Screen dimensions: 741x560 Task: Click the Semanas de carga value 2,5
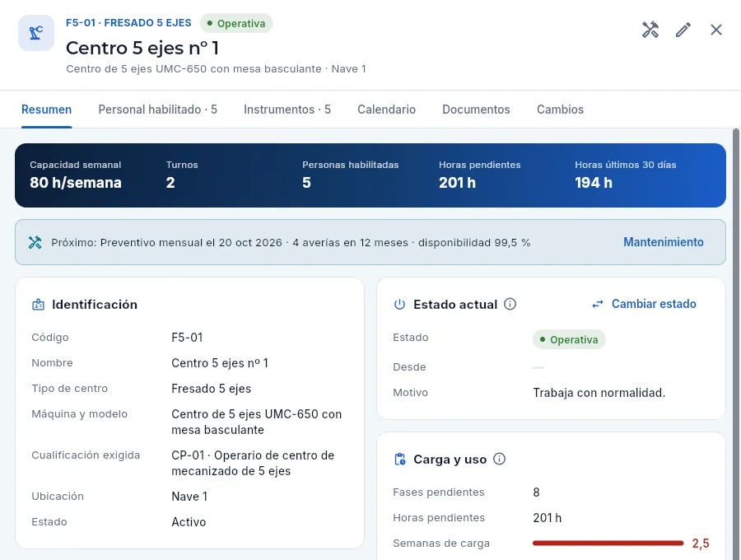click(701, 544)
